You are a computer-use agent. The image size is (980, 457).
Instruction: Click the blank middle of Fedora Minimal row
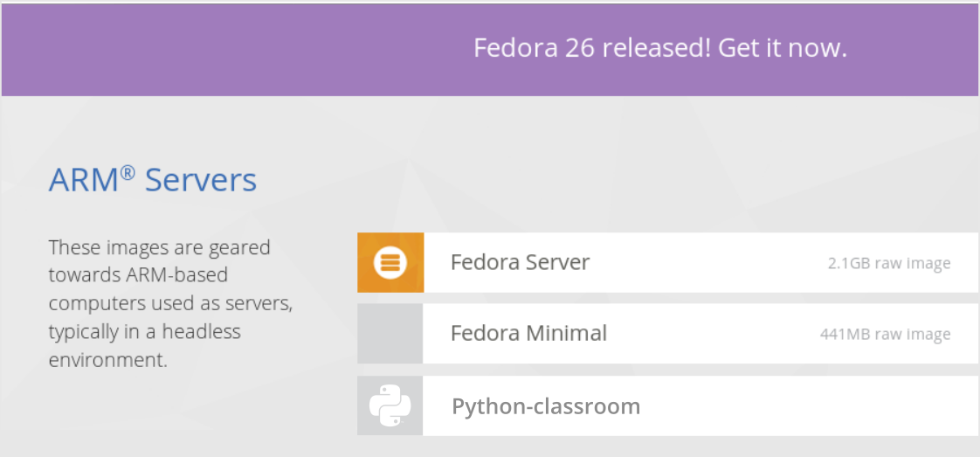(713, 334)
